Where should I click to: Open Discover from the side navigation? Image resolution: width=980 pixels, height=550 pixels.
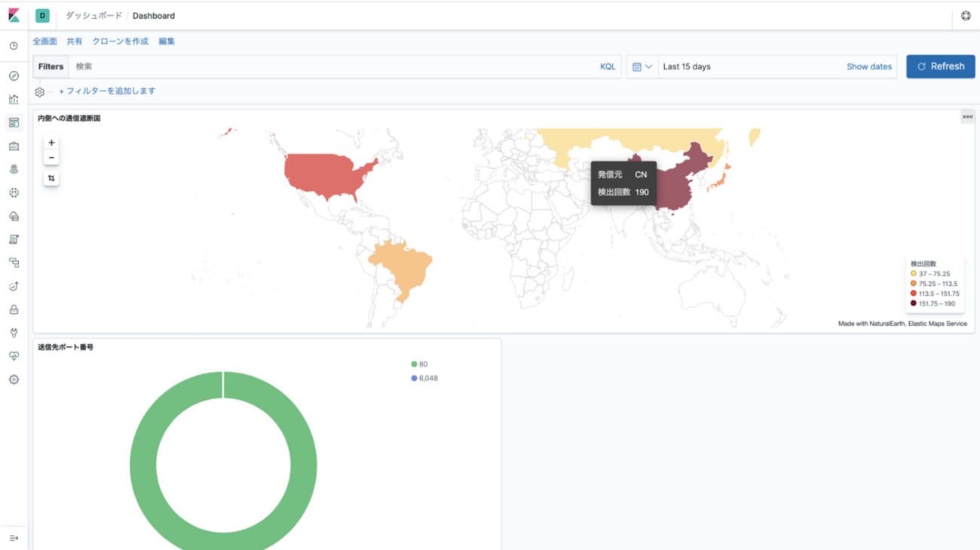[14, 76]
